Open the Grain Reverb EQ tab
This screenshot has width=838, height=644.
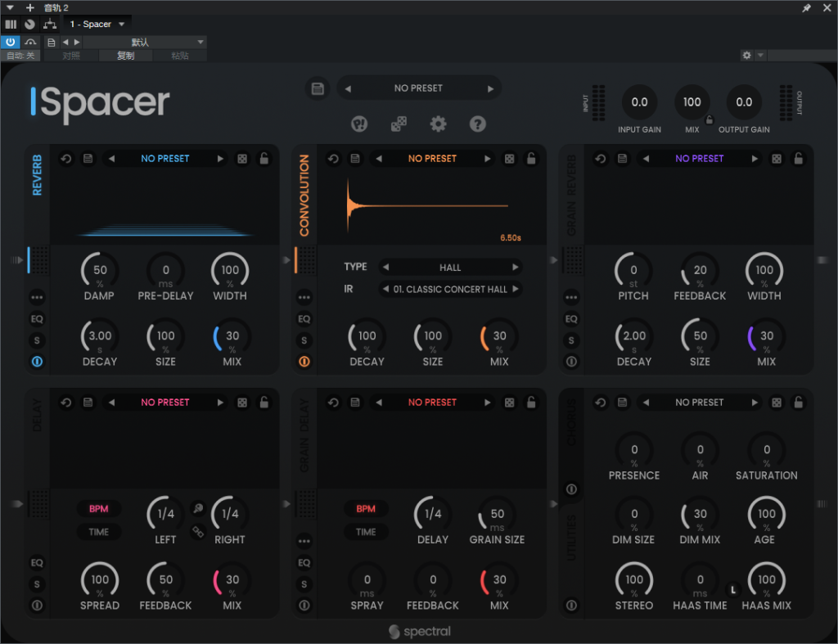[571, 319]
